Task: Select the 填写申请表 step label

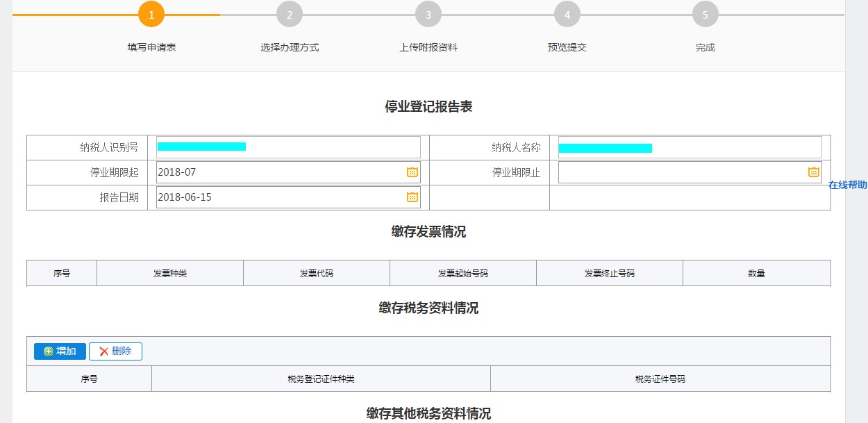Action: pyautogui.click(x=151, y=48)
